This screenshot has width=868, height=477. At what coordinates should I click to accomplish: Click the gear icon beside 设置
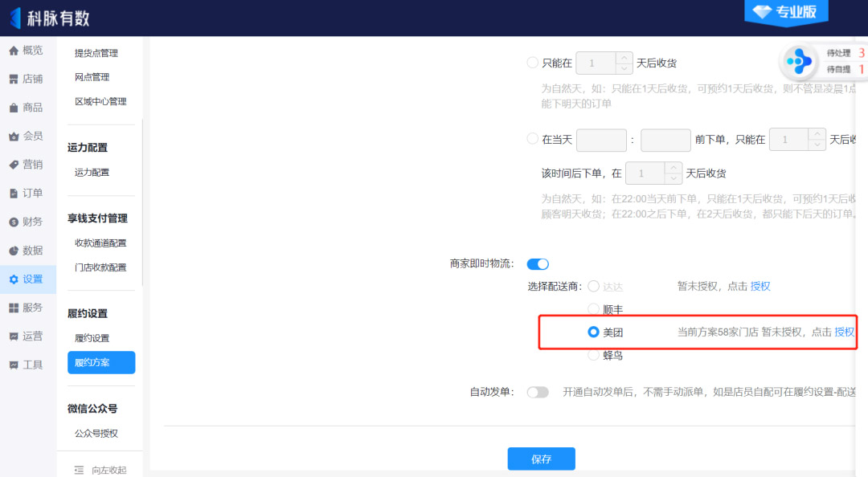click(14, 279)
